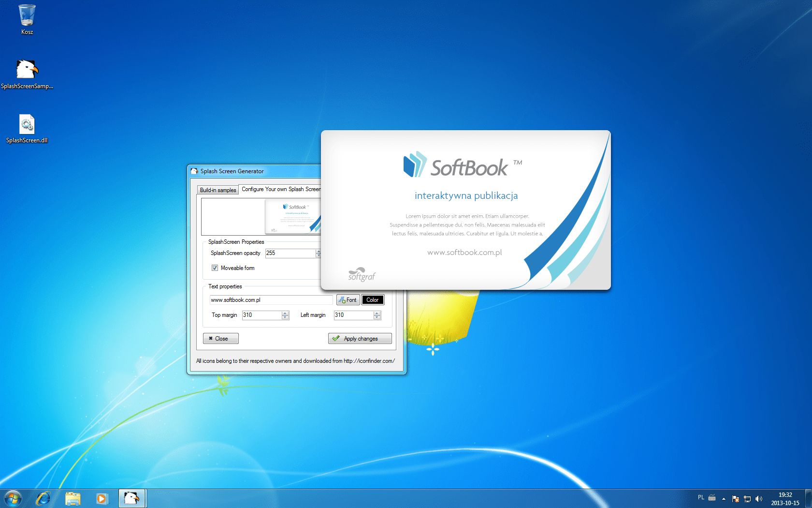
Task: Click the Apply changes button
Action: 360,338
